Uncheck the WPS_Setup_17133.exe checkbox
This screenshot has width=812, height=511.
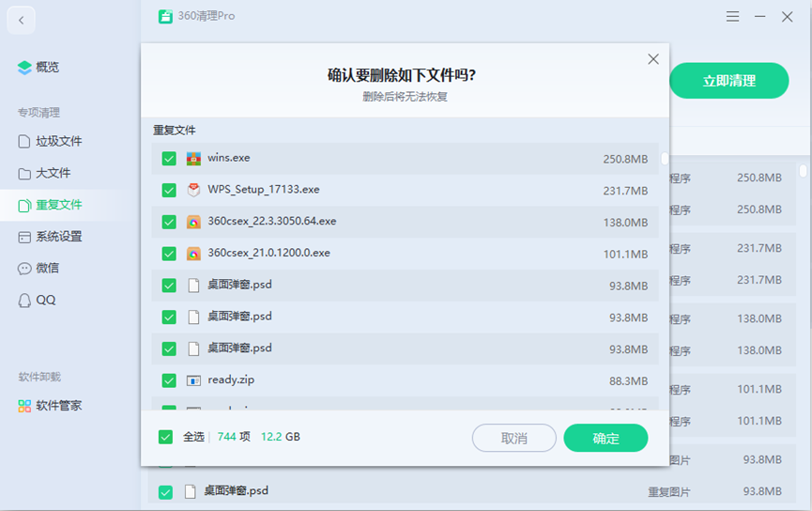169,190
